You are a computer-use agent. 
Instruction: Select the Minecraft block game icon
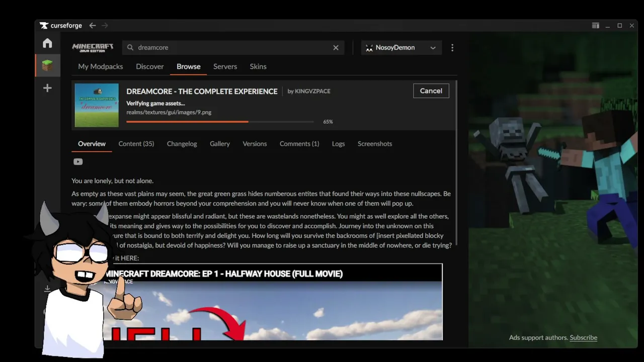pyautogui.click(x=47, y=65)
